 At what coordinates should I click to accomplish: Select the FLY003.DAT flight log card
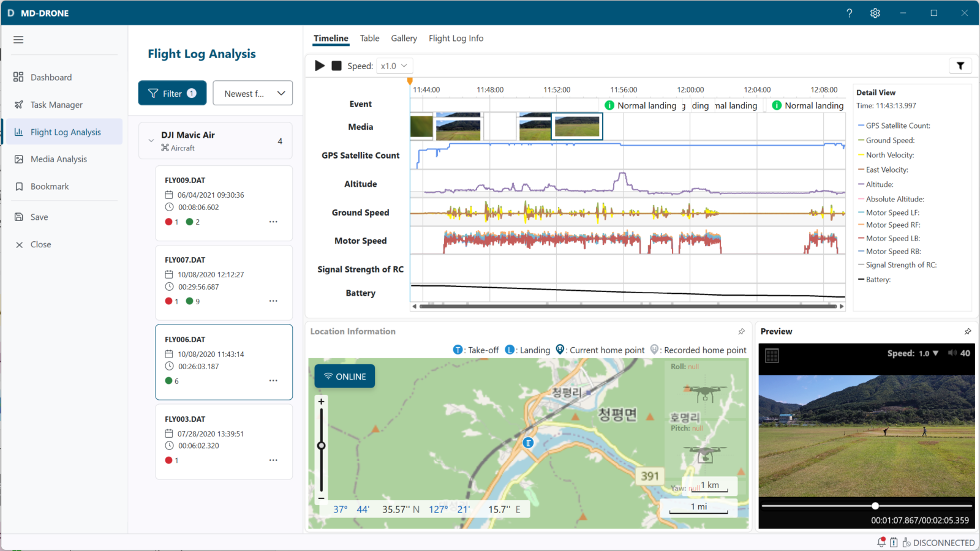224,441
